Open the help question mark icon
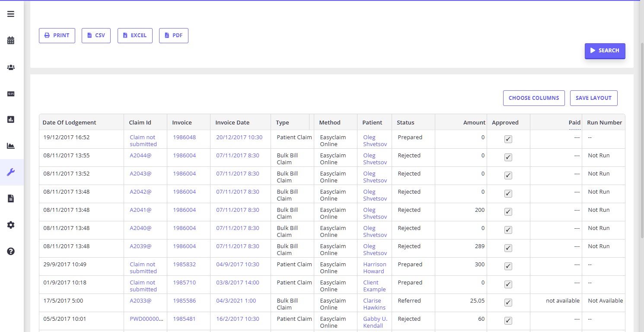Viewport: 644px width, 332px height. point(11,251)
